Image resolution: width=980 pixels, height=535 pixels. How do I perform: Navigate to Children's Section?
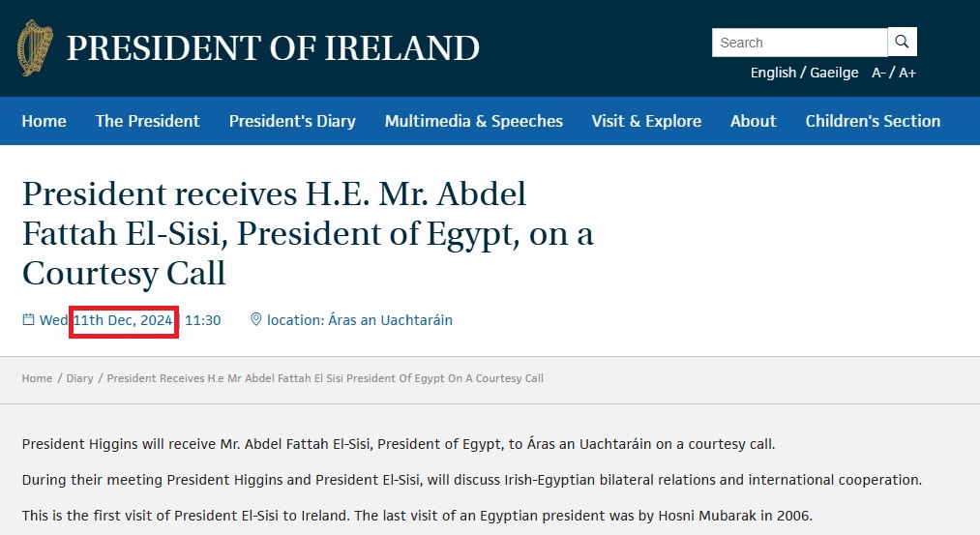coord(873,121)
